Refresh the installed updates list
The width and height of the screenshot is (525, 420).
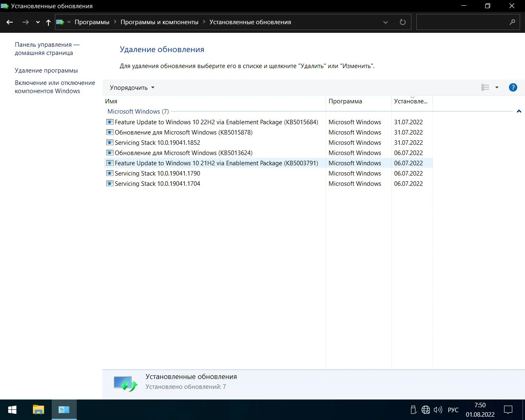[403, 22]
